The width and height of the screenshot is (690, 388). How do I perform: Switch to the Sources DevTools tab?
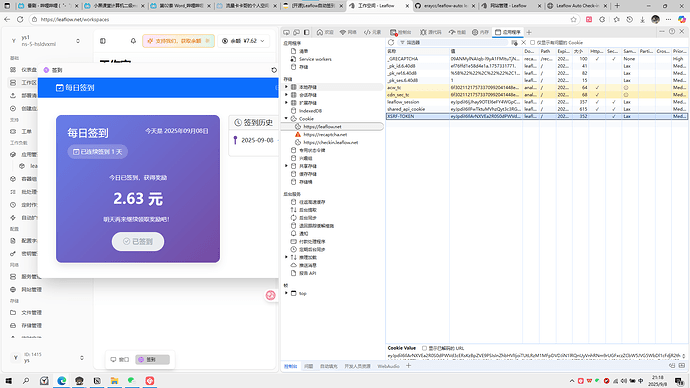click(430, 32)
